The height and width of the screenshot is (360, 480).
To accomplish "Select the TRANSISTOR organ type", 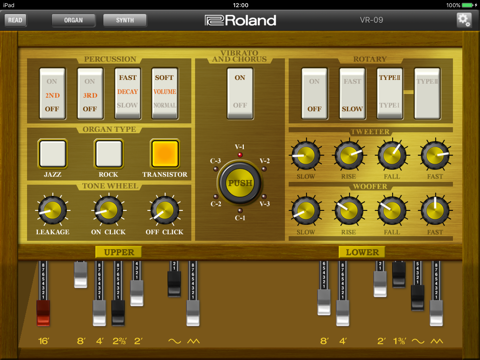I will pos(165,154).
